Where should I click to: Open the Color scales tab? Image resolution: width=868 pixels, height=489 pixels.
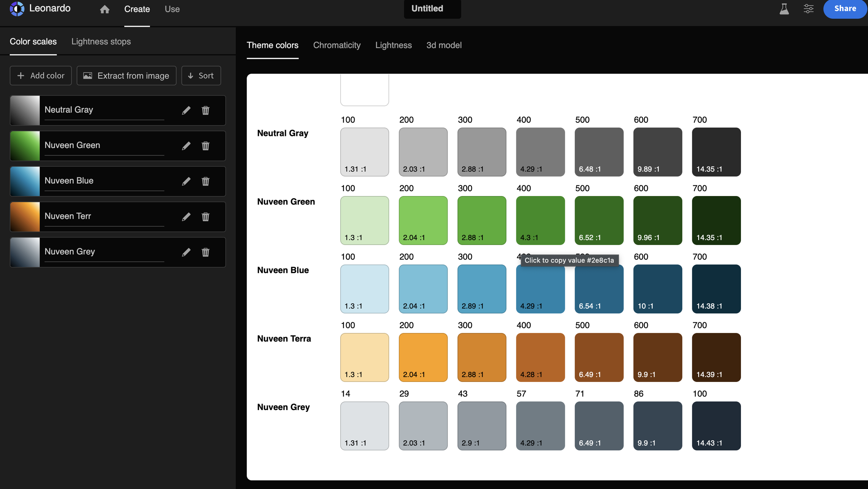33,42
